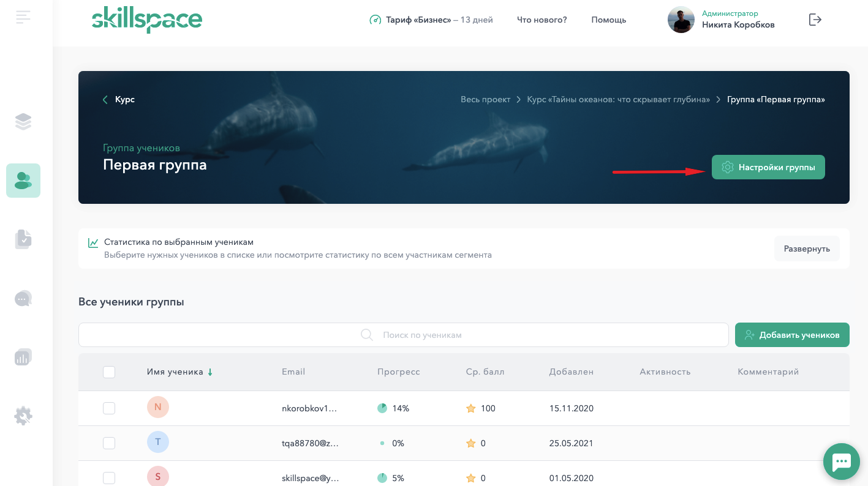Open the analytics chart sidebar icon
Screen dimensions: 868x486
pyautogui.click(x=23, y=357)
